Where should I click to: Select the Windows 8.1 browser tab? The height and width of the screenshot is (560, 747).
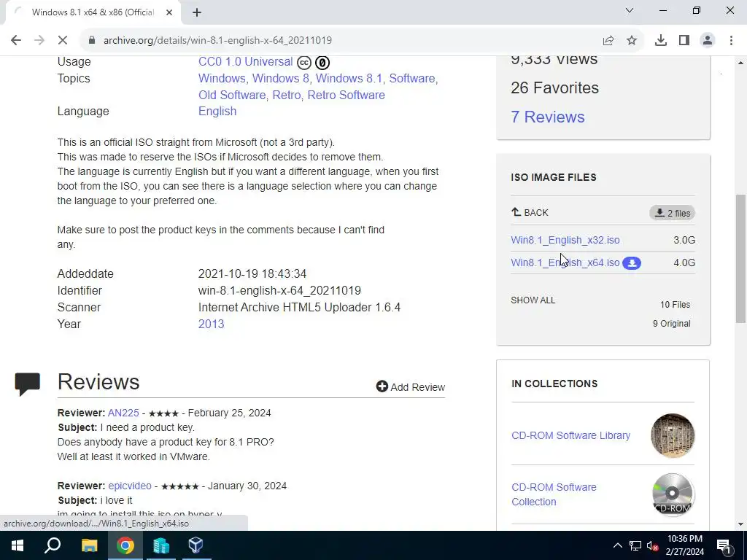93,12
